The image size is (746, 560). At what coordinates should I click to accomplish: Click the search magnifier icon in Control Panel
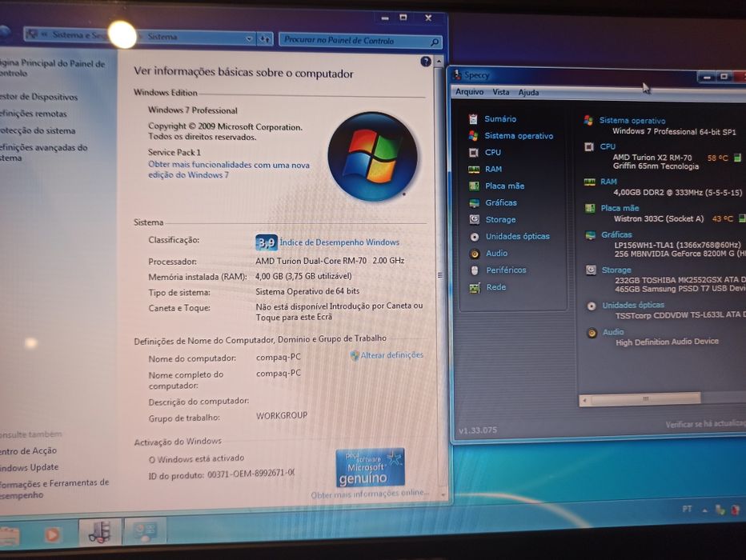click(435, 42)
